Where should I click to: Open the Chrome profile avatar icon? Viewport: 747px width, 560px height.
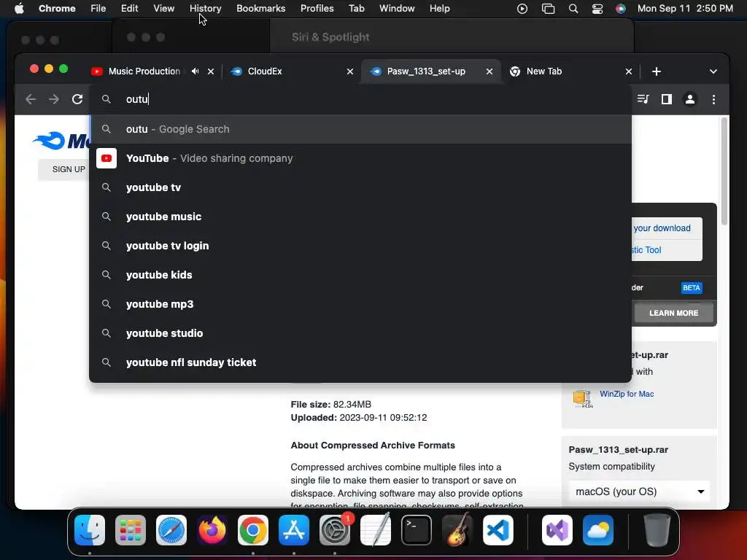point(690,99)
